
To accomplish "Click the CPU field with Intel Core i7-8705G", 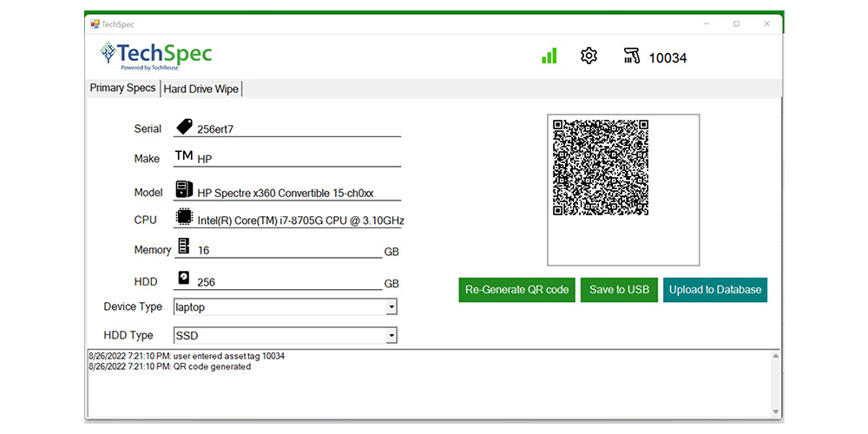I will coord(299,220).
